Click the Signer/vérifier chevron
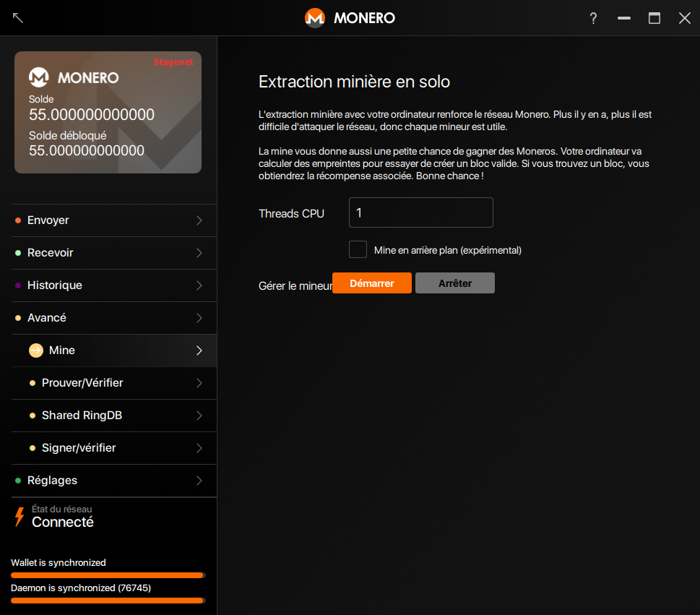 click(x=199, y=448)
